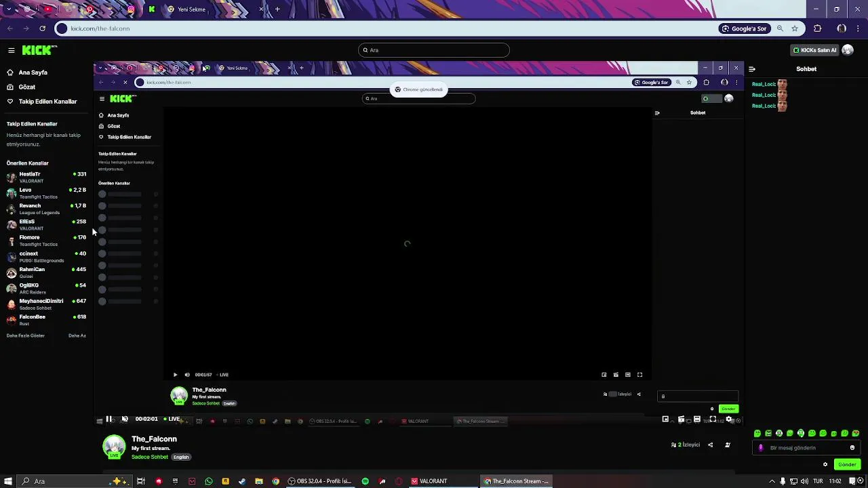The image size is (868, 488).
Task: Open a new Chrome tab
Action: [277, 9]
